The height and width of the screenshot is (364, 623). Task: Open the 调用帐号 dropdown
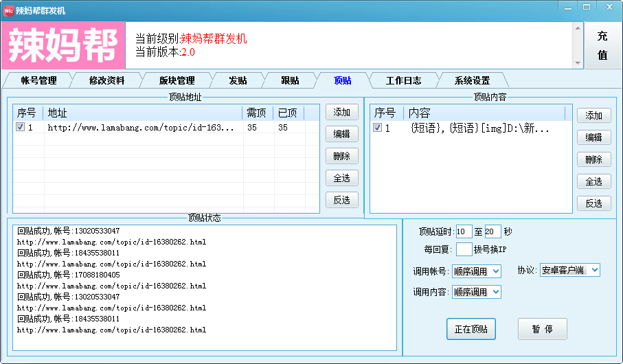pos(477,271)
